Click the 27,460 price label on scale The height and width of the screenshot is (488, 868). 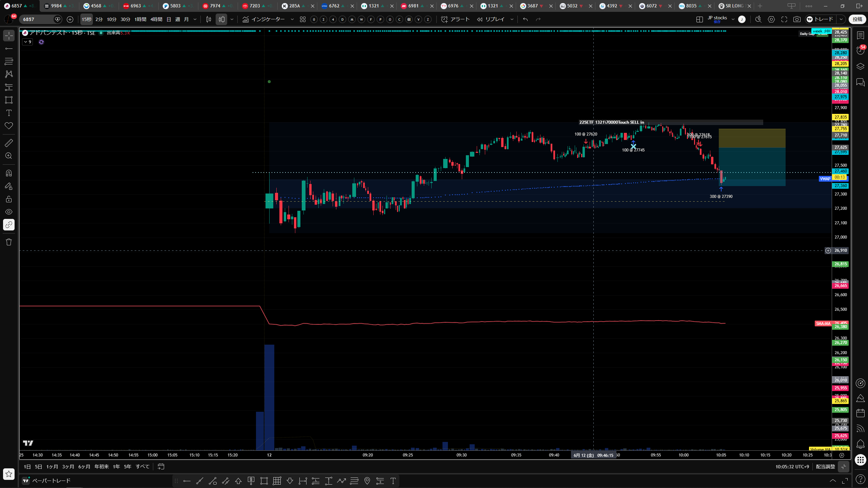(841, 171)
